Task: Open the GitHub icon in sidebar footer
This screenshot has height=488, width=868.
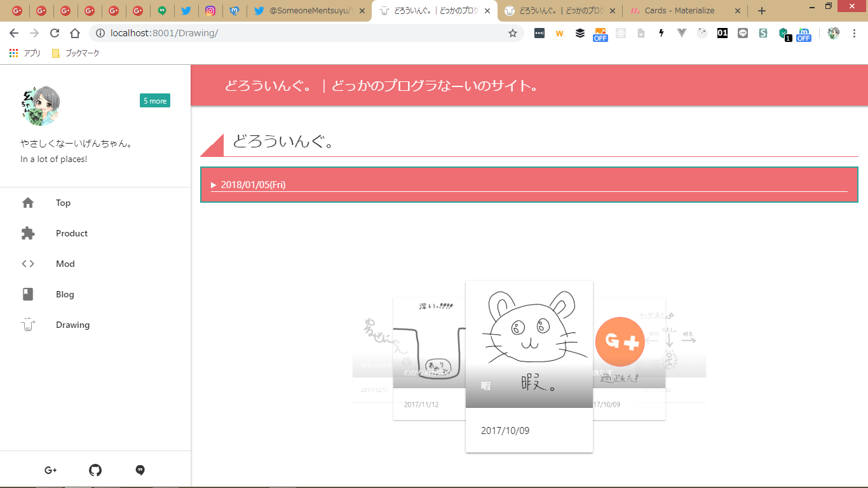Action: point(95,470)
